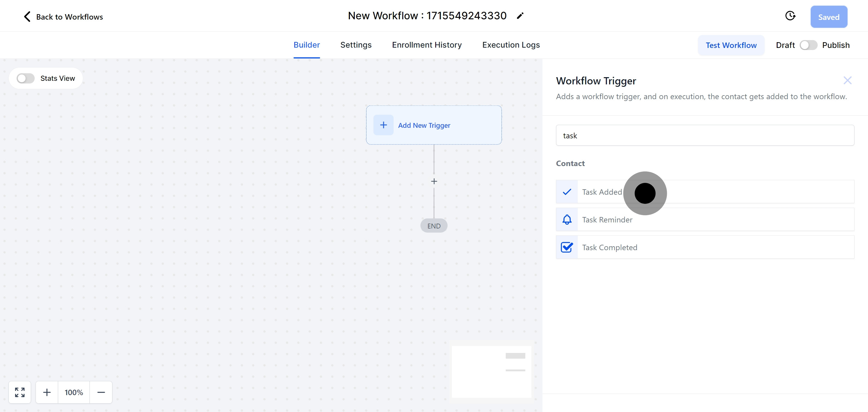Toggle the Stats View switch
868x412 pixels.
pyautogui.click(x=26, y=78)
